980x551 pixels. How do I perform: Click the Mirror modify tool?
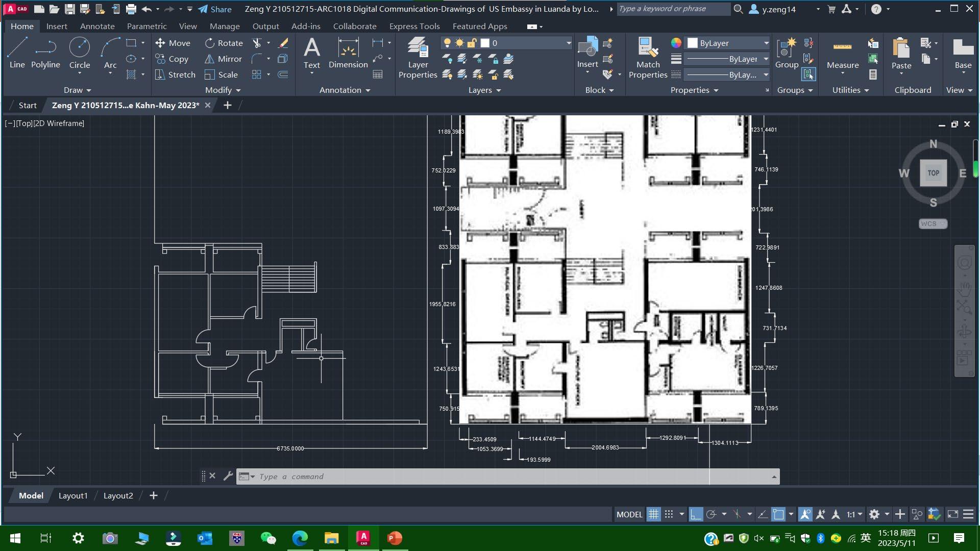pos(223,59)
